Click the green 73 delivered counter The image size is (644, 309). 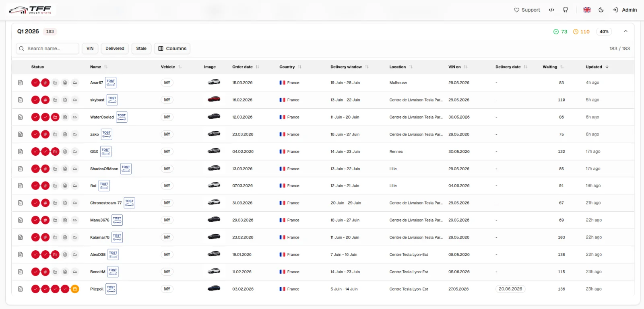tap(560, 32)
